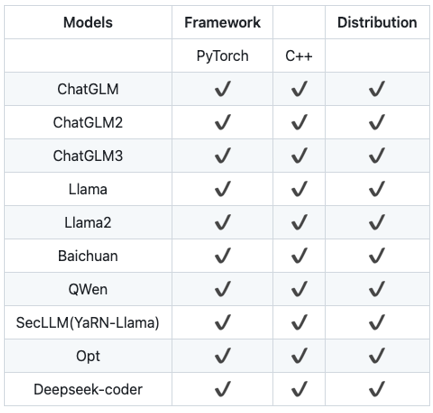
Task: Click the SecLLM(YaRN-Llama) model name
Action: click(88, 323)
